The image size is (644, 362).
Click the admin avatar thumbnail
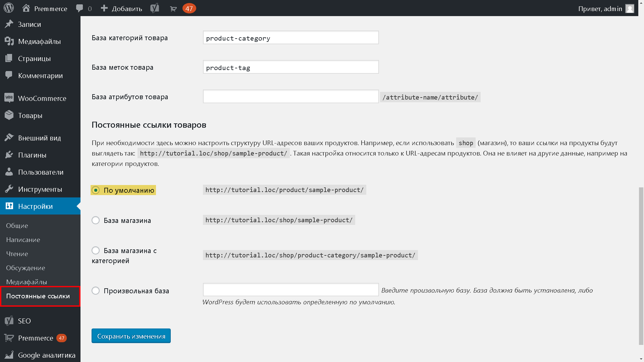[630, 8]
